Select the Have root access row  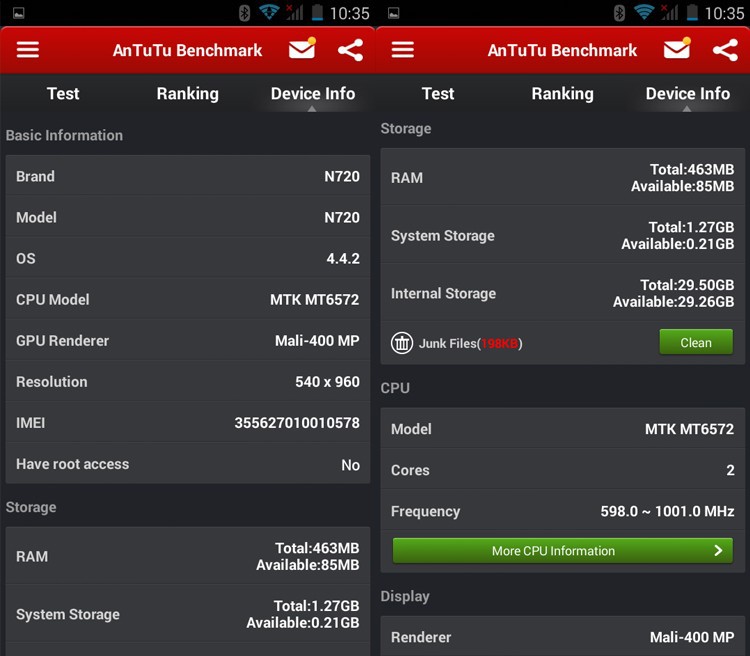(x=188, y=464)
